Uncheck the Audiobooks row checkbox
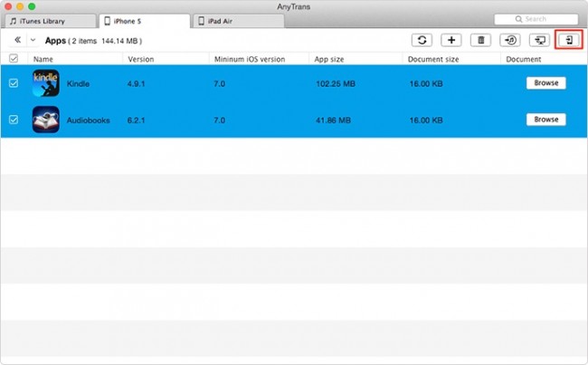This screenshot has height=365, width=588. (x=13, y=120)
